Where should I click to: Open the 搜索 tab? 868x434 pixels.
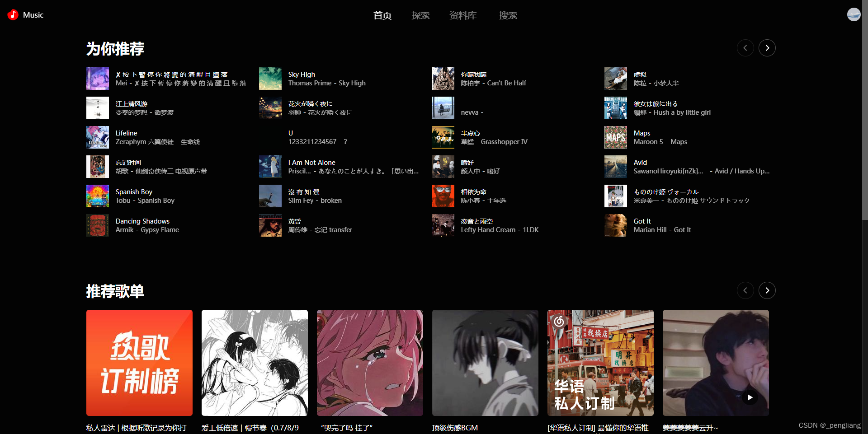click(x=508, y=15)
